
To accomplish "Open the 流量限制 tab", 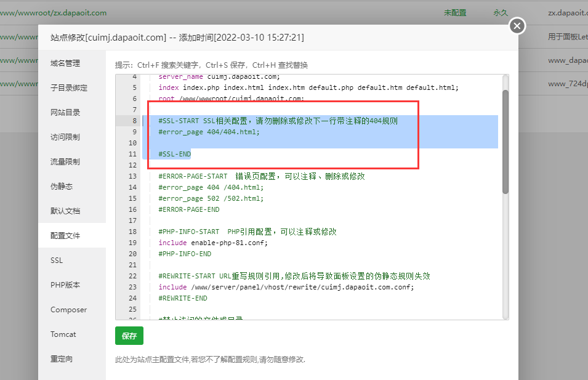I will (65, 162).
